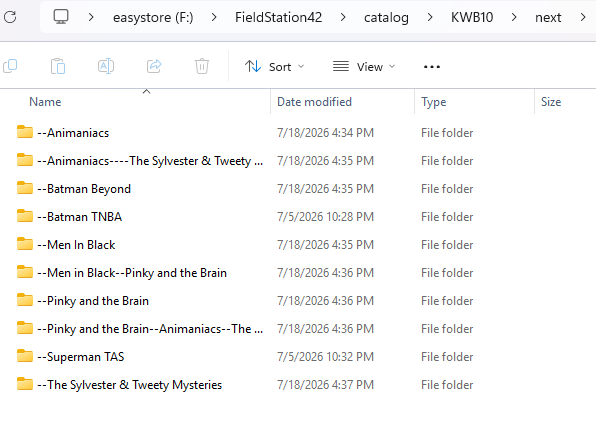This screenshot has height=438, width=596.
Task: Select the --Animaniacs folder name
Action: [x=73, y=133]
